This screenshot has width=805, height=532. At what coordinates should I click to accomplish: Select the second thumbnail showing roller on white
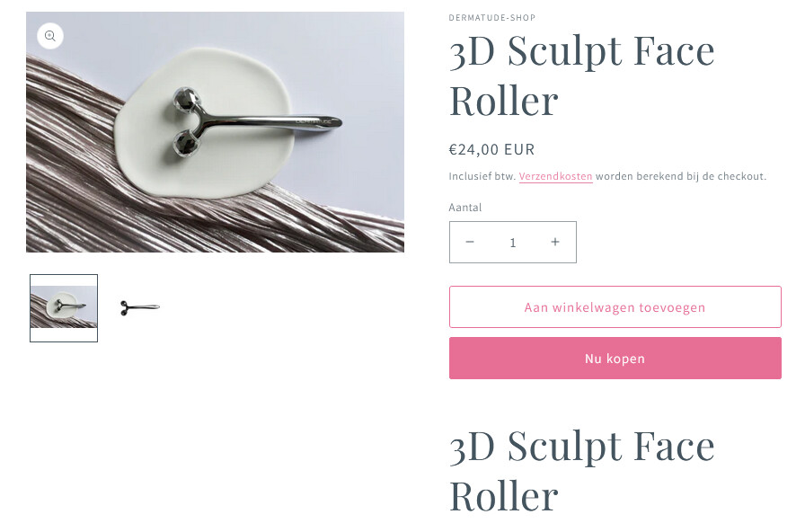[139, 307]
